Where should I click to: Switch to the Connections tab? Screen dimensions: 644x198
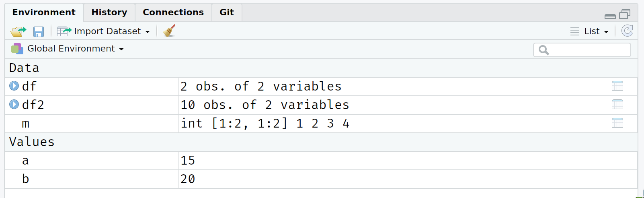[173, 12]
